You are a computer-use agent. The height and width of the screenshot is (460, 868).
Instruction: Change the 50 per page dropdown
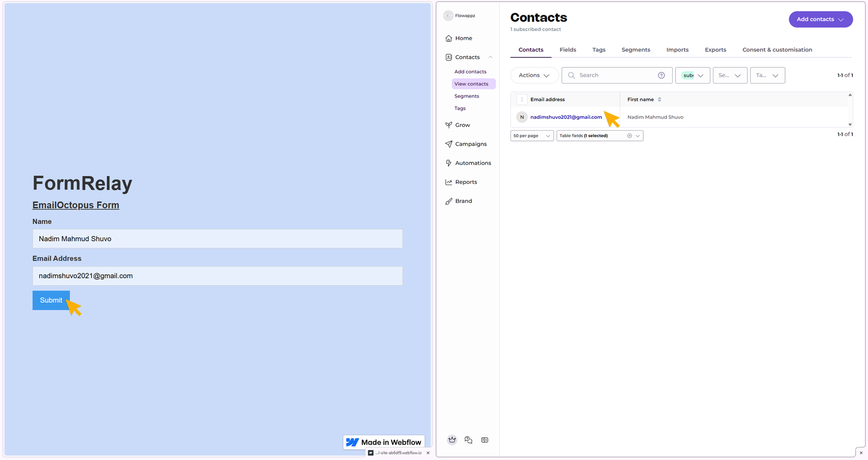pos(532,136)
